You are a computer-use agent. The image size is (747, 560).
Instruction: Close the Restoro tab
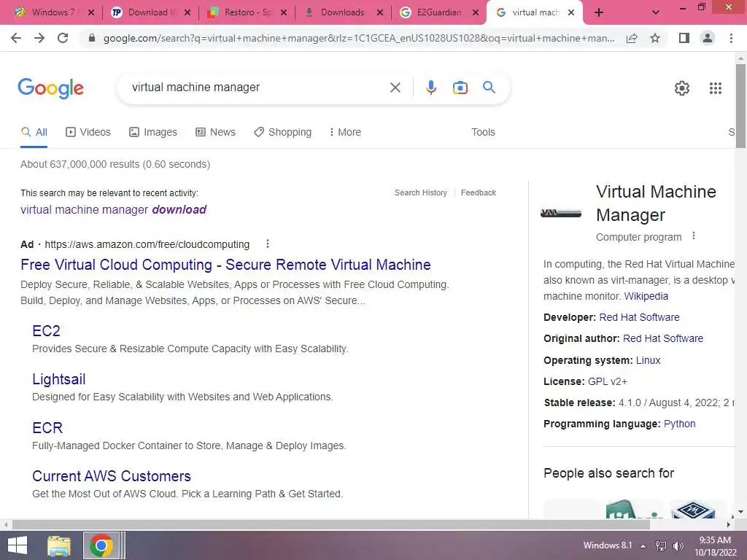[284, 13]
